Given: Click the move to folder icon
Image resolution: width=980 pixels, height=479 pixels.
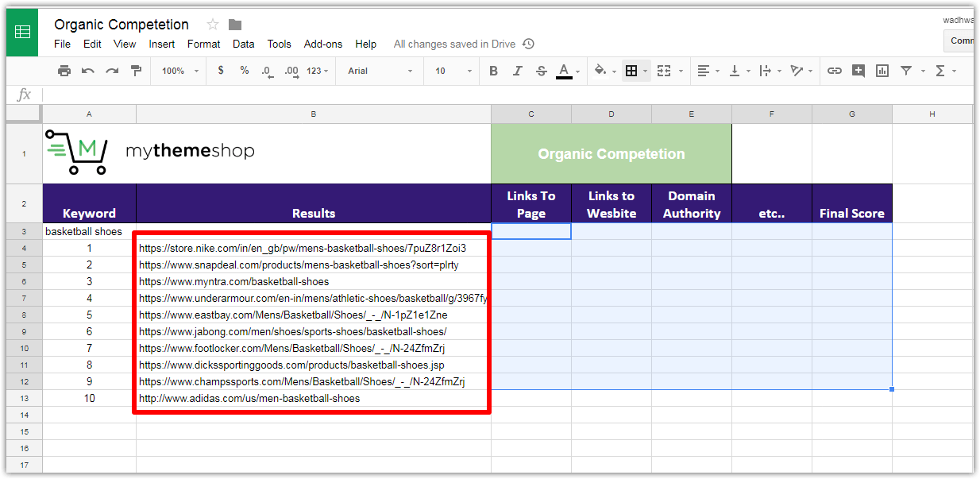Looking at the screenshot, I should [235, 25].
